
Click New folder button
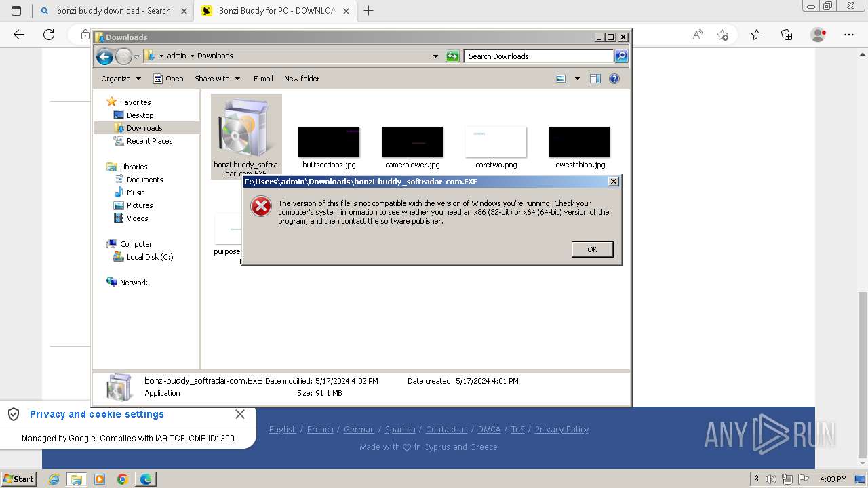click(x=302, y=79)
